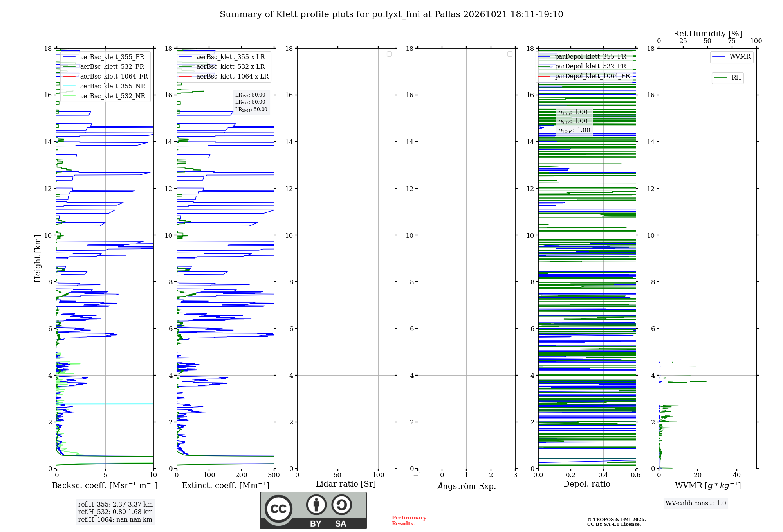The height and width of the screenshot is (532, 783).
Task: Click the 'Height [km]' axis label
Action: click(x=38, y=259)
